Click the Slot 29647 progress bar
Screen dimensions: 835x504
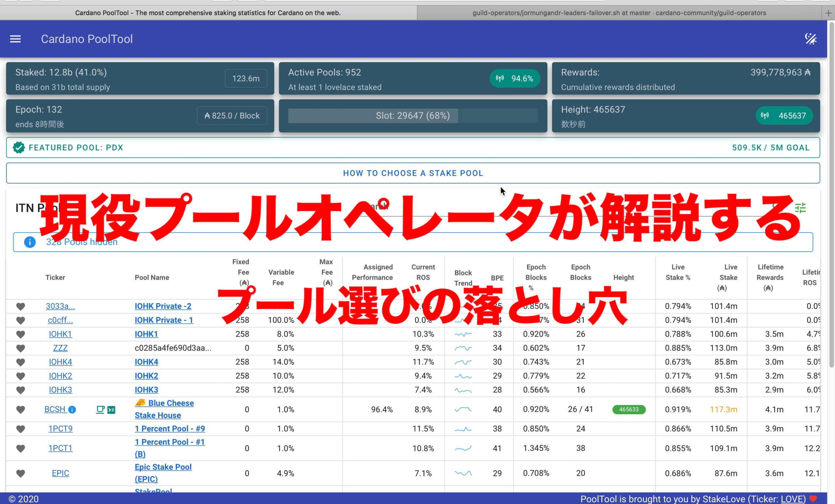(x=412, y=116)
